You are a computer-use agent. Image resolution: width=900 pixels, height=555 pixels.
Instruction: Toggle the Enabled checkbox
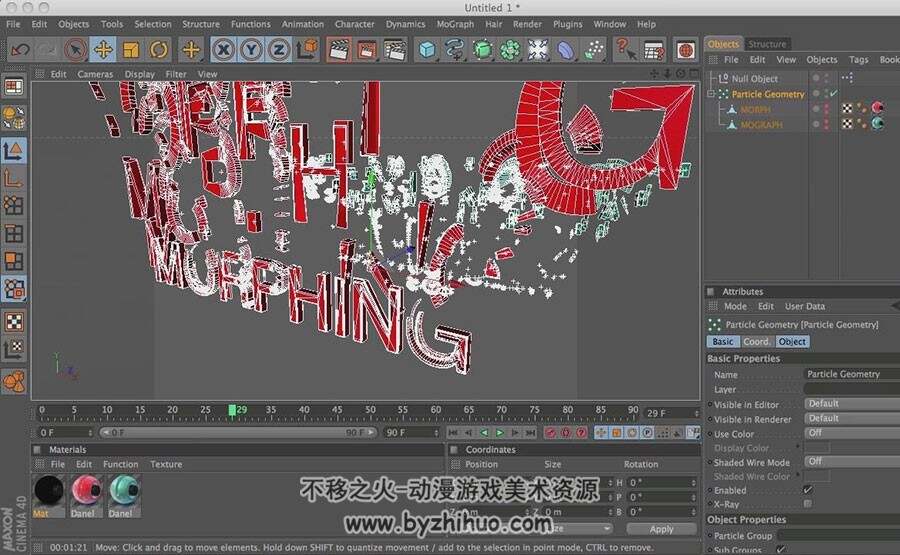(x=808, y=490)
